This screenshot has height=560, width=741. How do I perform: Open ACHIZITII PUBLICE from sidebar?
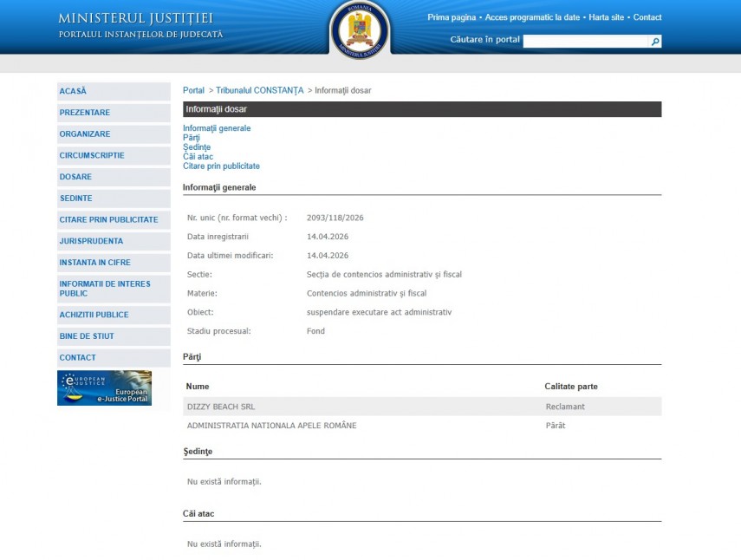(94, 315)
